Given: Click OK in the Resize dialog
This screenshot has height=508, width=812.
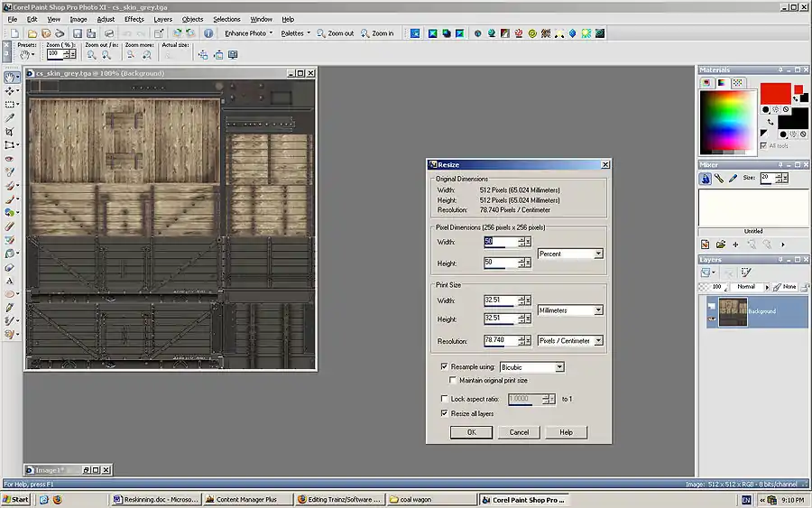Looking at the screenshot, I should click(x=471, y=432).
